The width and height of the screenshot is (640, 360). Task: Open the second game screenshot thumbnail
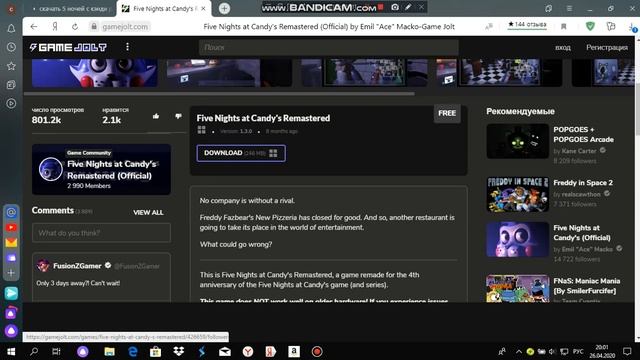[x=229, y=73]
